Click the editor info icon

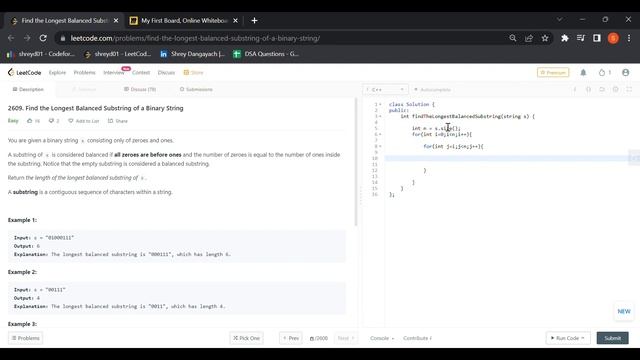click(575, 89)
